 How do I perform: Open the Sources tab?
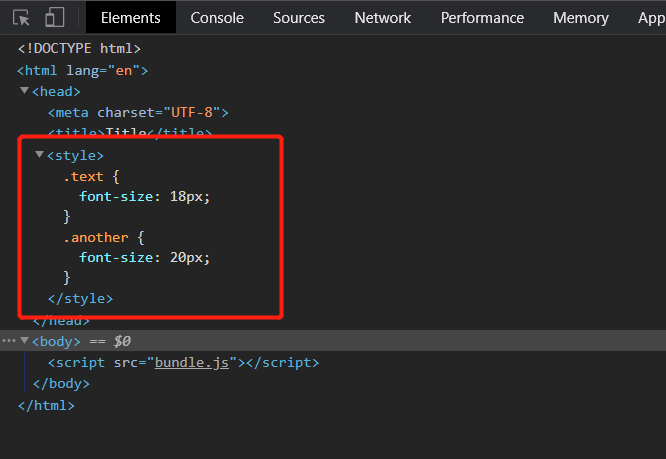pos(298,17)
